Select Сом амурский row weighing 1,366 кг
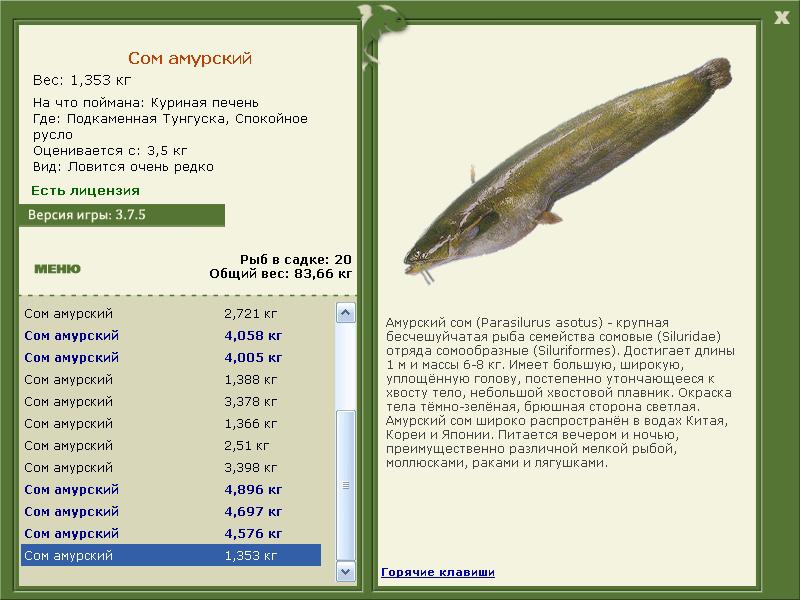 click(171, 423)
